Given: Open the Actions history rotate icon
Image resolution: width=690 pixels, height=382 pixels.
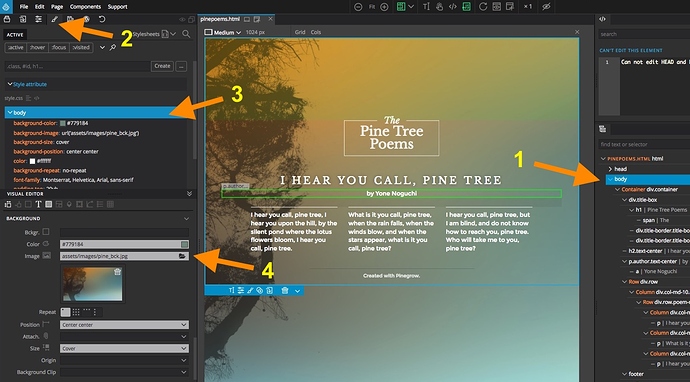Looking at the screenshot, I should [102, 19].
